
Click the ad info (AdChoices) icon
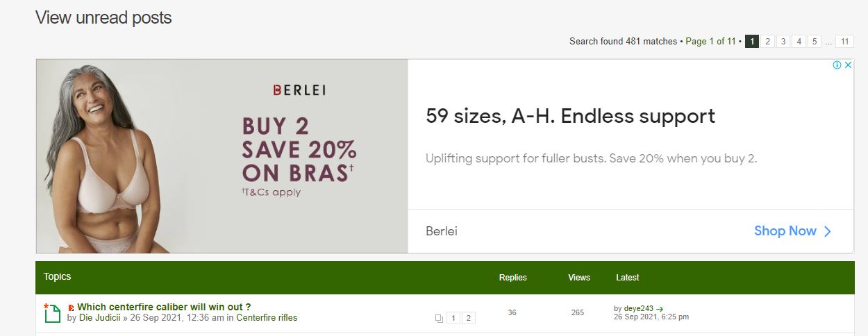point(837,65)
